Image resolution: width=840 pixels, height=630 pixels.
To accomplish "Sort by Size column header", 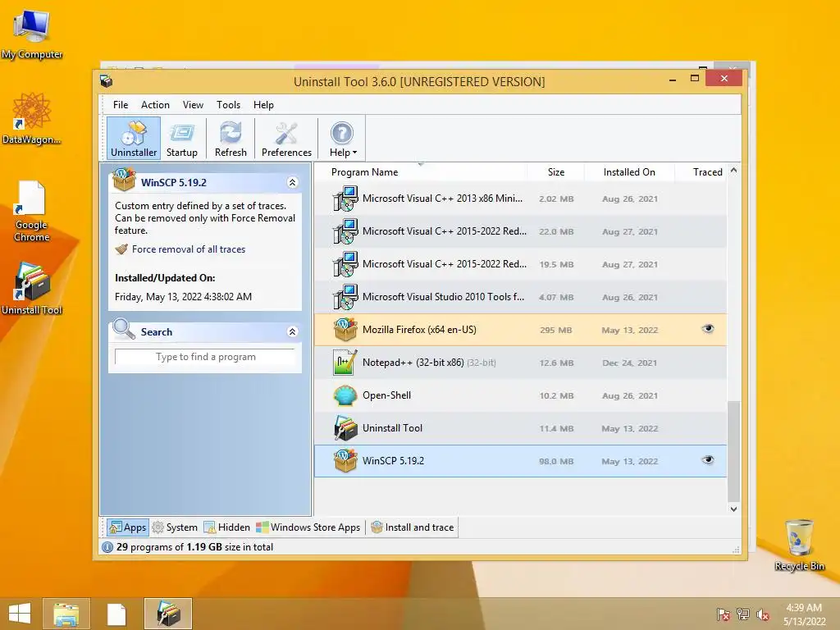I will [x=555, y=172].
